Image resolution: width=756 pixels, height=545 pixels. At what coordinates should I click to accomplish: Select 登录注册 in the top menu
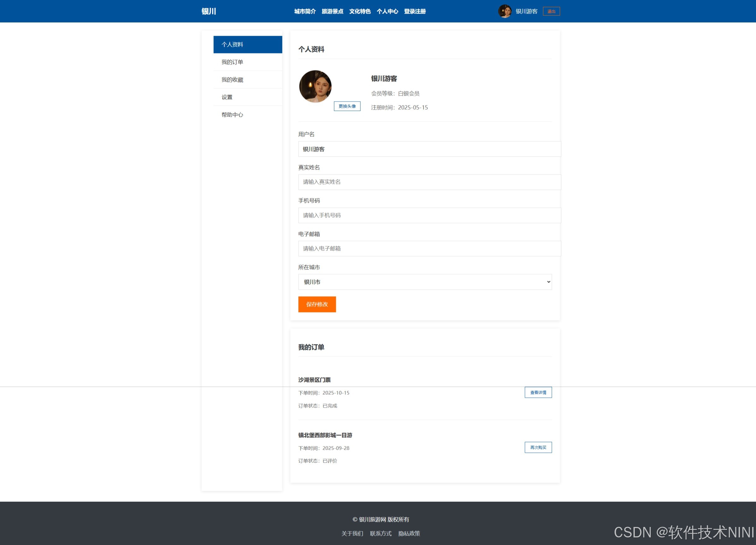point(415,11)
